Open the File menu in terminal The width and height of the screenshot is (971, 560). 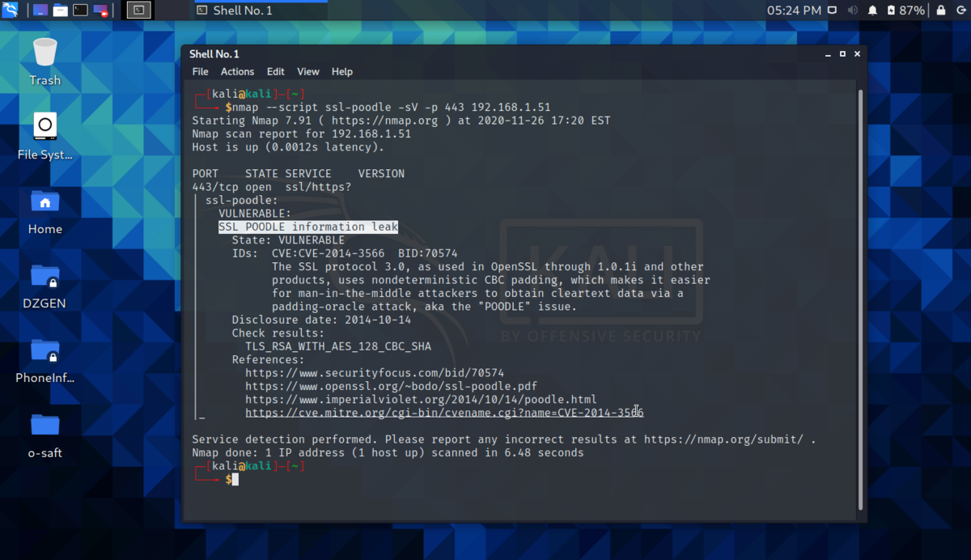click(x=200, y=71)
